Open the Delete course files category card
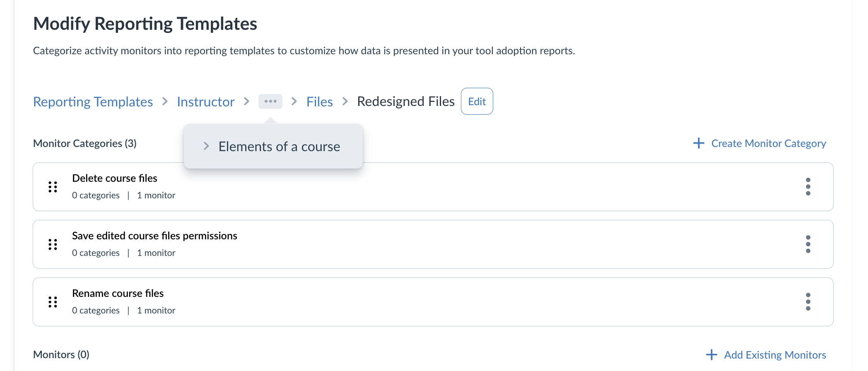 pos(114,178)
